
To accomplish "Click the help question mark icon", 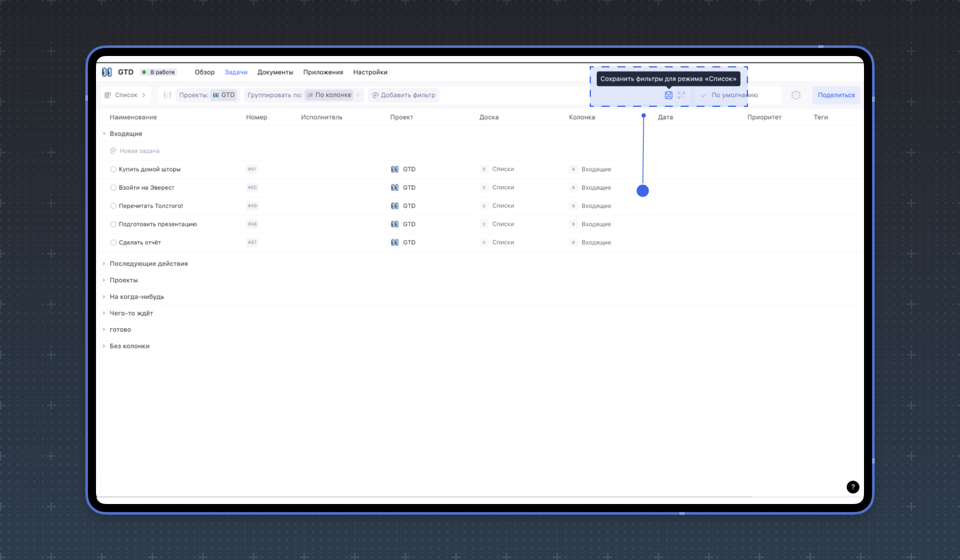I will click(x=853, y=487).
